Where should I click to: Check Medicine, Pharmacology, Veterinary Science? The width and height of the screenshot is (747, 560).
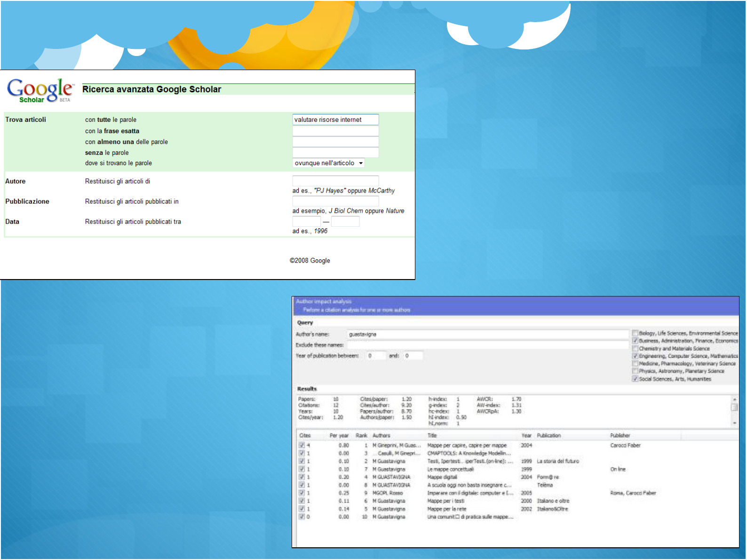[x=635, y=364]
